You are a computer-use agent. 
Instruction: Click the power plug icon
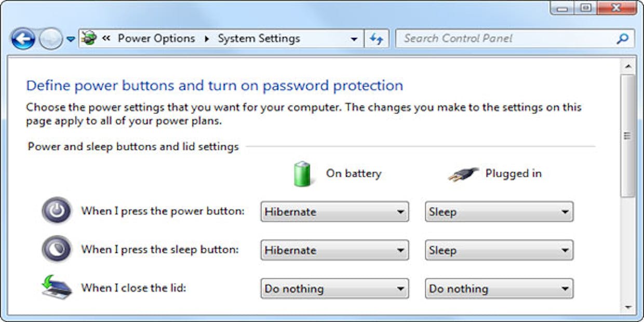tap(463, 175)
